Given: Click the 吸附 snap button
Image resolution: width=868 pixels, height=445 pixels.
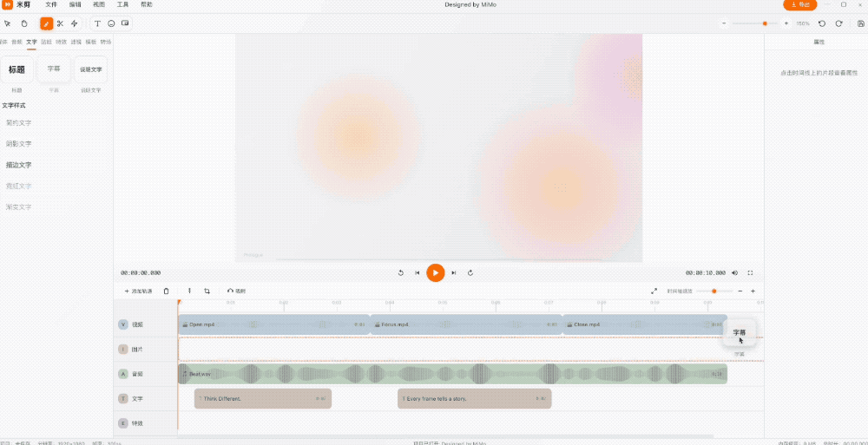Looking at the screenshot, I should click(x=236, y=291).
